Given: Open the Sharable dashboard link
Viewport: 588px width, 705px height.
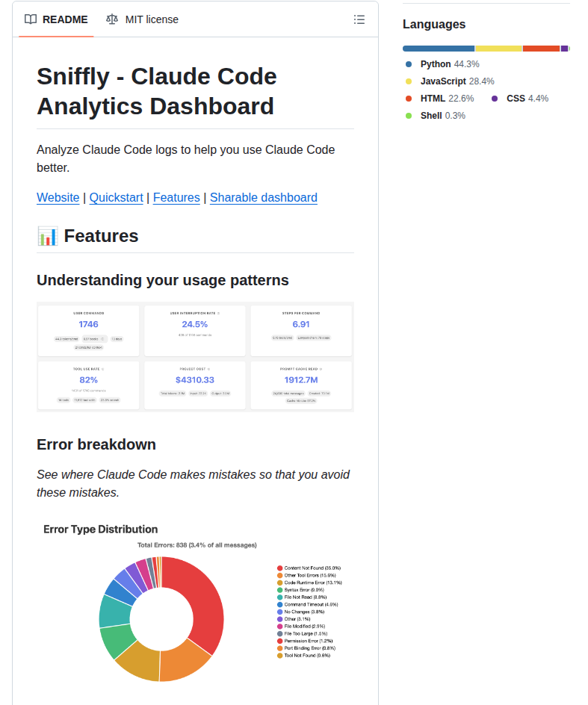Looking at the screenshot, I should point(264,197).
